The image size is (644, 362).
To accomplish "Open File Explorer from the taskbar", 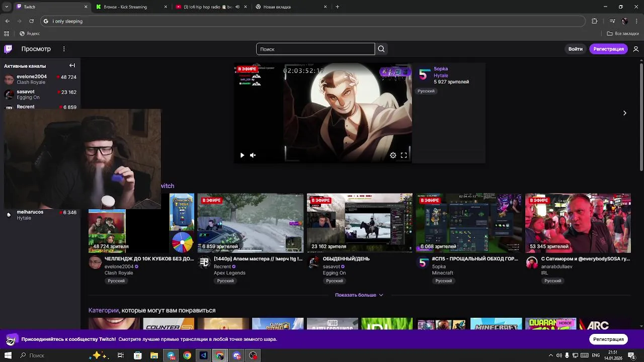I will 154,355.
